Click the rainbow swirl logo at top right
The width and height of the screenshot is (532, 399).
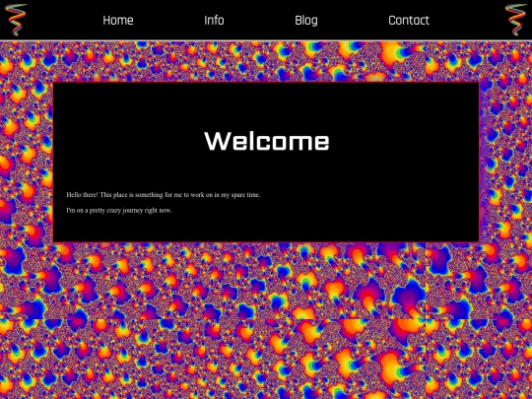click(515, 20)
